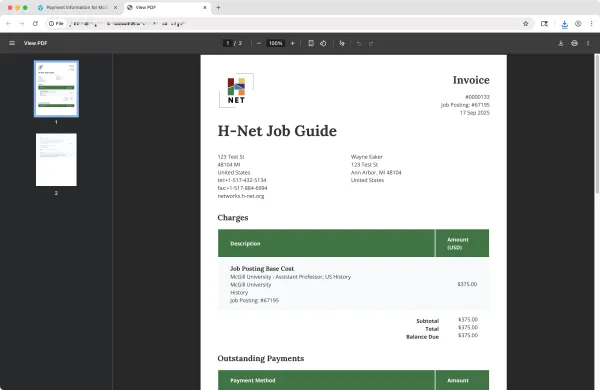Select the View PDF tab
Viewport: 600px width, 390px height.
(167, 7)
